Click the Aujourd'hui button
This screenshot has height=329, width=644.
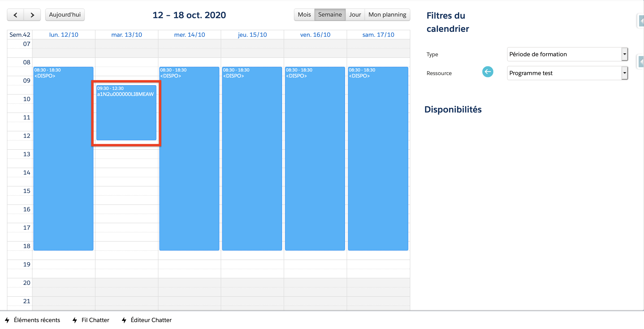click(65, 15)
